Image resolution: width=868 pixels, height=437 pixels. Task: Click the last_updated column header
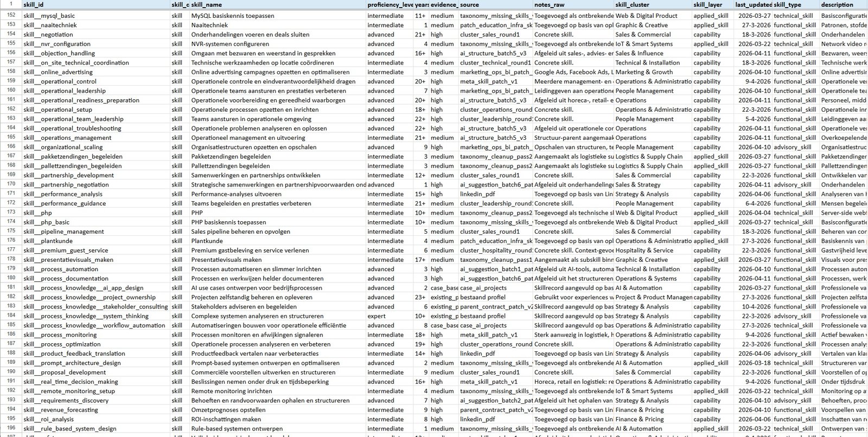click(x=754, y=5)
